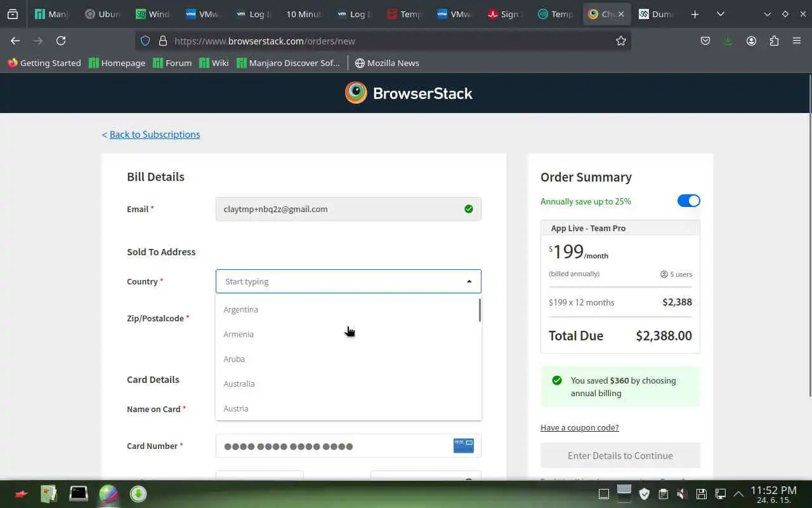Click Enter Details to Continue button
This screenshot has height=508, width=812.
pyautogui.click(x=620, y=455)
